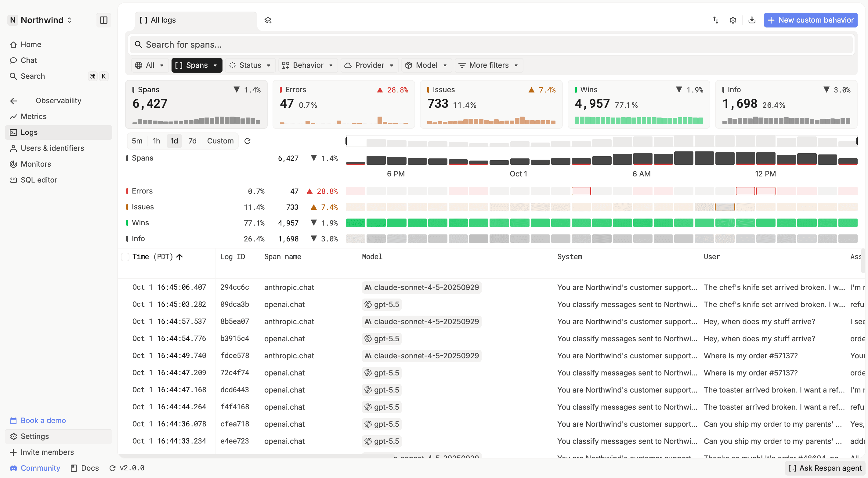
Task: Toggle the select-all checkbox in table header
Action: [x=125, y=257]
